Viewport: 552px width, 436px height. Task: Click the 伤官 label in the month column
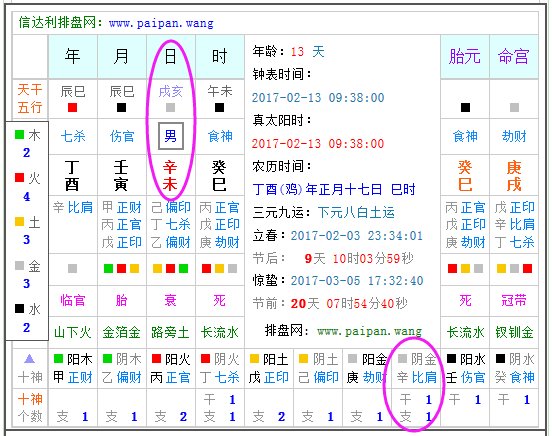pos(122,136)
